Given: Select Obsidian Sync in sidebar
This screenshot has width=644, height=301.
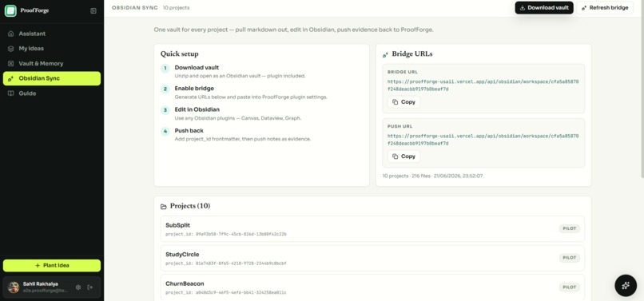Looking at the screenshot, I should coord(52,78).
